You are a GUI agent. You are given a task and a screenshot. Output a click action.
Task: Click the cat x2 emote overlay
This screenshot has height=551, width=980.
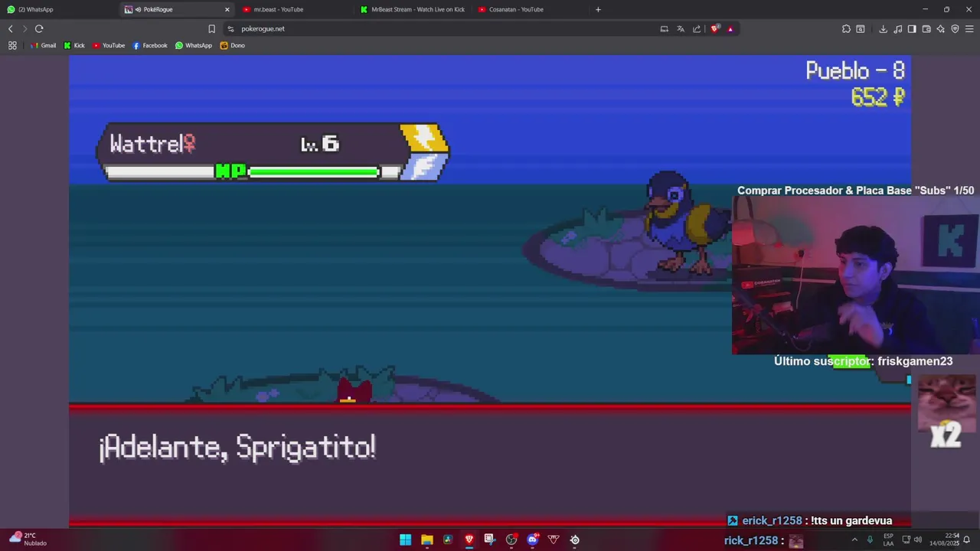coord(946,414)
